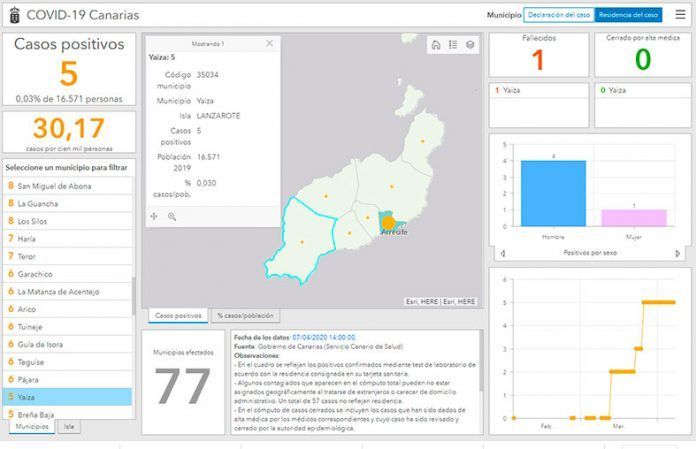Close the Yaiza popup panel
Screen dimensions: 696x449
pyautogui.click(x=269, y=43)
